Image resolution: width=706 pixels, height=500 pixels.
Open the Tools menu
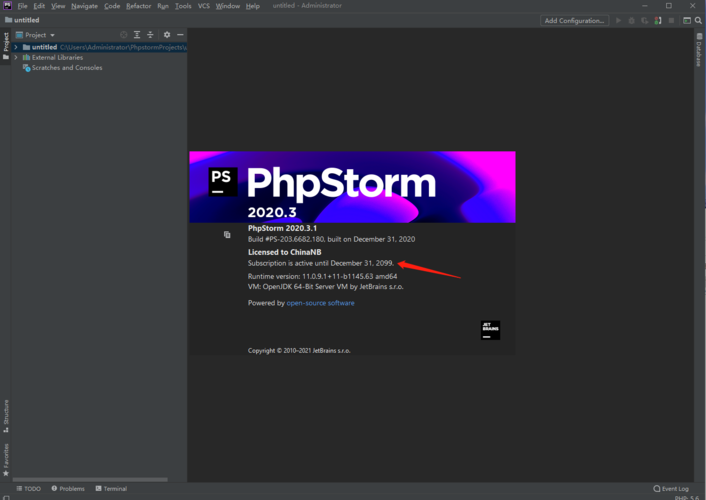pos(183,6)
